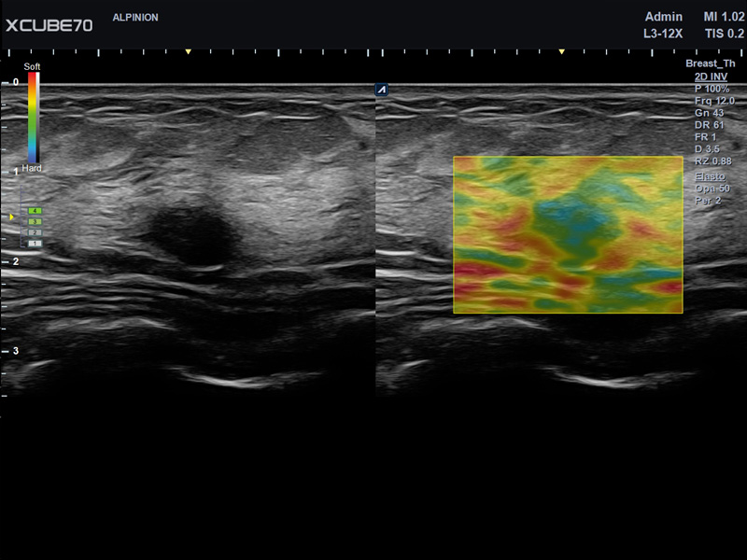Screen dimensions: 747x560
Task: Click the elastography quality level 1 bar
Action: pyautogui.click(x=35, y=243)
